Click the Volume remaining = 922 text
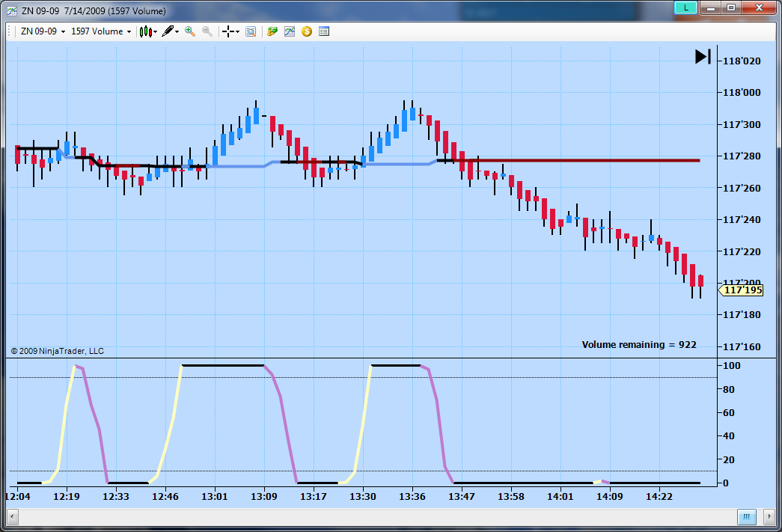Viewport: 782px width, 532px height. [x=639, y=344]
